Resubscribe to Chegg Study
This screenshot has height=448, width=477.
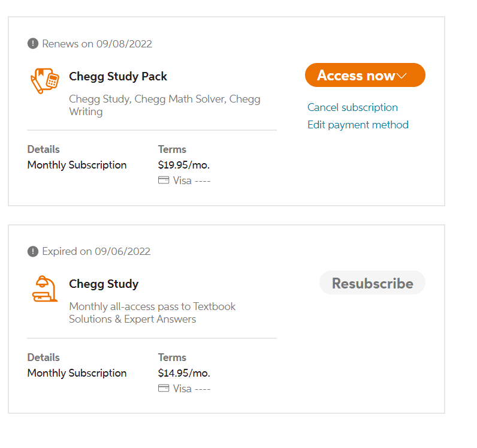click(x=372, y=283)
